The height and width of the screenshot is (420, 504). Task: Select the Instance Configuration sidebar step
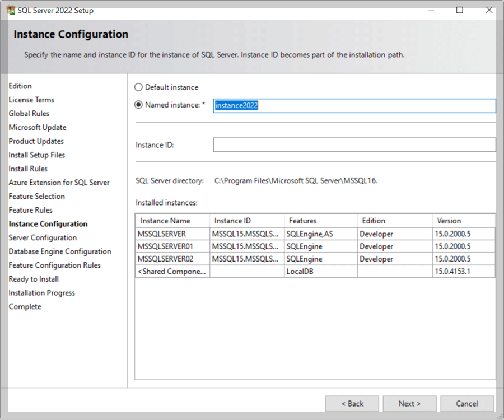[48, 224]
